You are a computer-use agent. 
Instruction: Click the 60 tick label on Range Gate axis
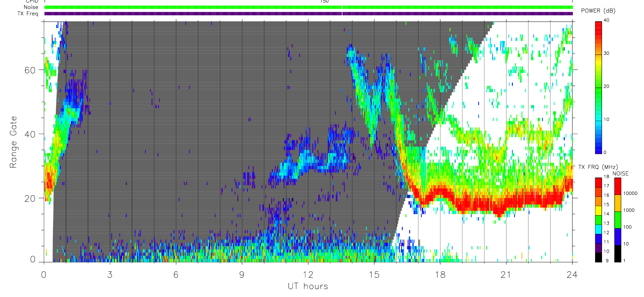(x=30, y=70)
